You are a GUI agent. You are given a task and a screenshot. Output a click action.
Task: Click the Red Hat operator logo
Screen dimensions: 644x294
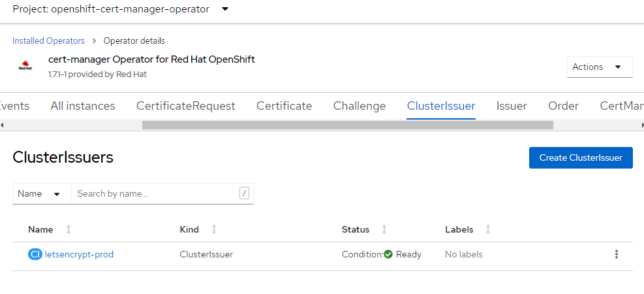pyautogui.click(x=25, y=66)
